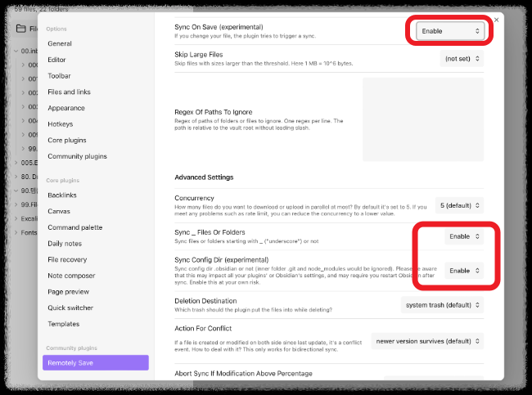Collapse the 90. folder in the file tree
Viewport: 532px width, 395px height.
(16, 191)
